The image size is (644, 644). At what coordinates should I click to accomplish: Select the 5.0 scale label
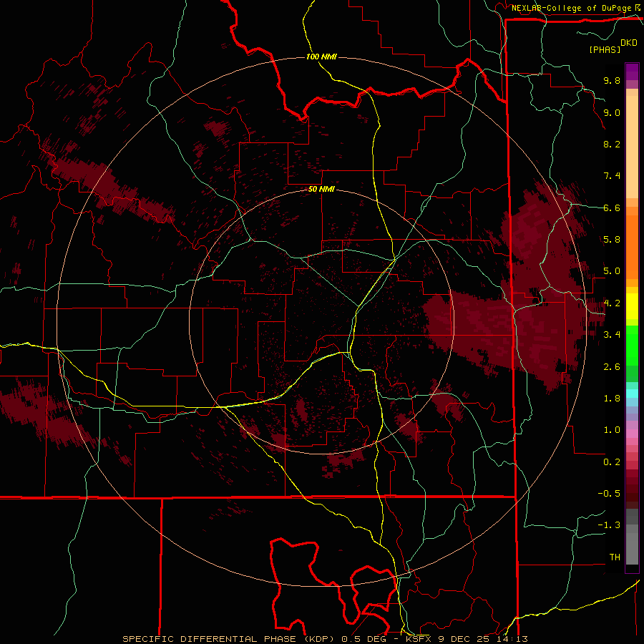click(x=612, y=271)
